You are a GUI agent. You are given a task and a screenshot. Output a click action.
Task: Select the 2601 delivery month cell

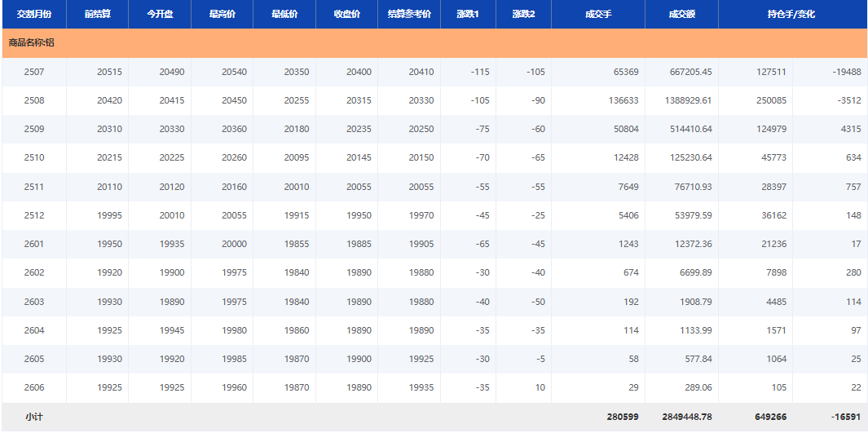pyautogui.click(x=34, y=244)
